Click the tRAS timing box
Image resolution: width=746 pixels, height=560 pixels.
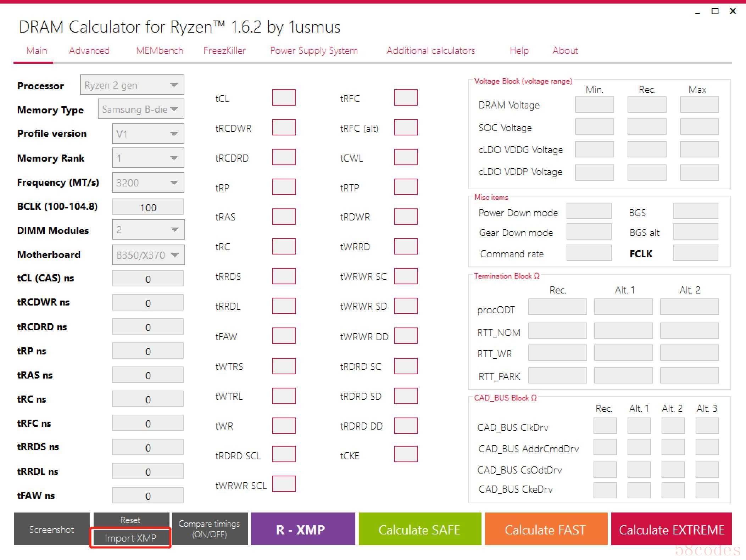[284, 217]
